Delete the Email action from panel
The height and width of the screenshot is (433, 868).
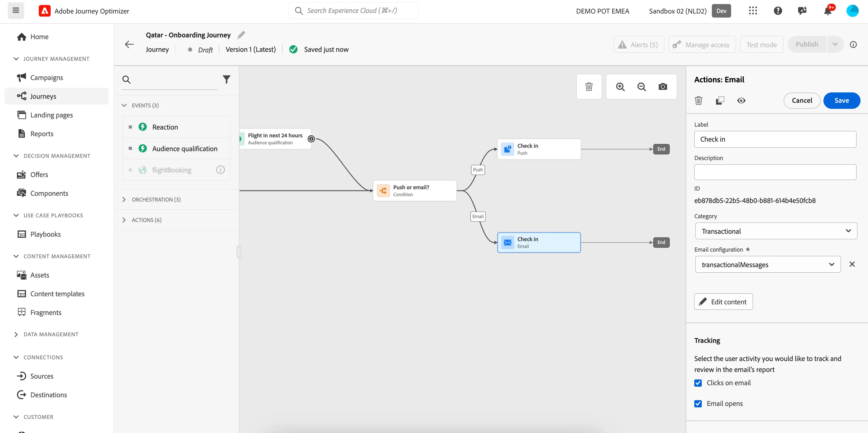(699, 100)
